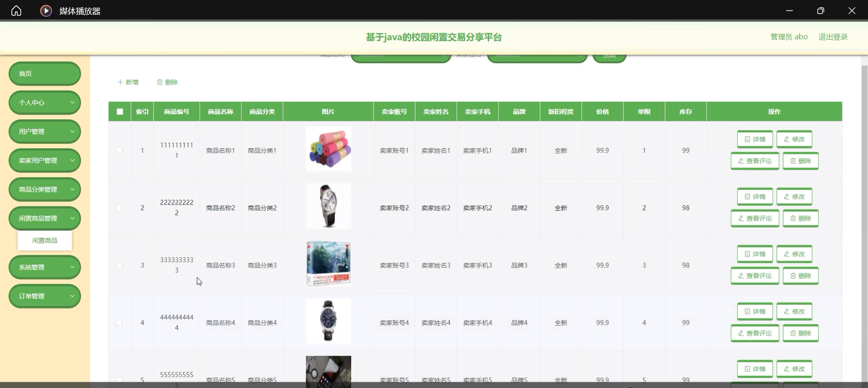Click 退出登录 to log out
The image size is (868, 388).
[x=833, y=37]
